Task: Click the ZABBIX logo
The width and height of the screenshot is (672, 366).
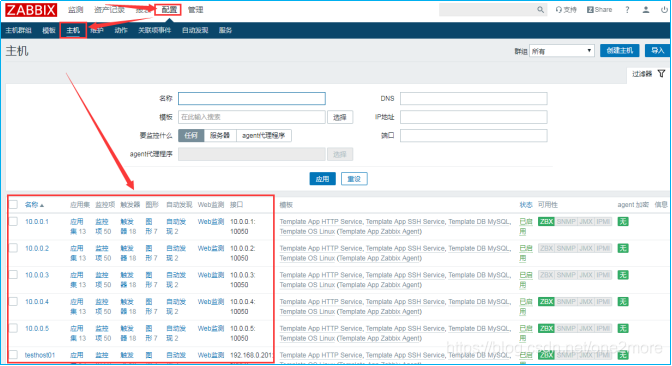Action: tap(31, 10)
